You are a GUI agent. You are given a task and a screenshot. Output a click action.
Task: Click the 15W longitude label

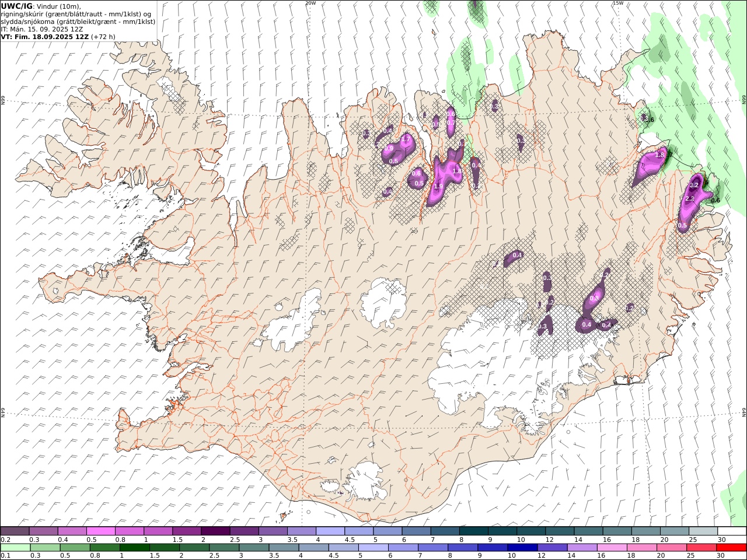[x=617, y=3]
